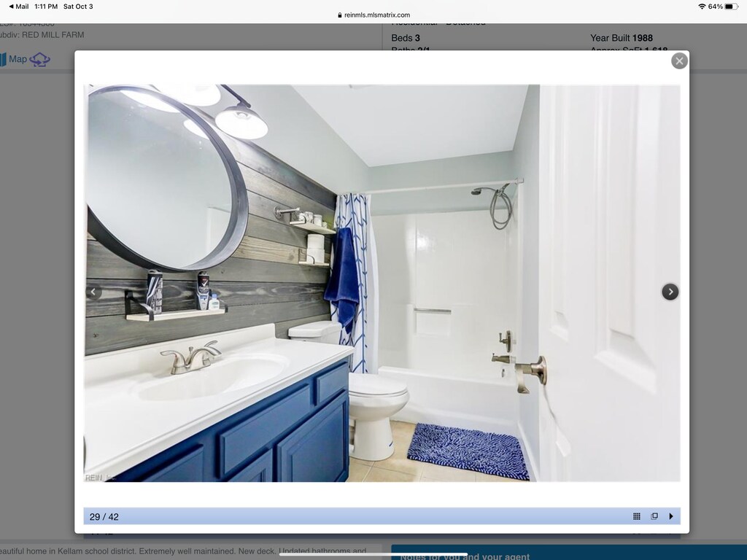Click the cloud sync icon beside Map
747x560 pixels.
[x=39, y=60]
